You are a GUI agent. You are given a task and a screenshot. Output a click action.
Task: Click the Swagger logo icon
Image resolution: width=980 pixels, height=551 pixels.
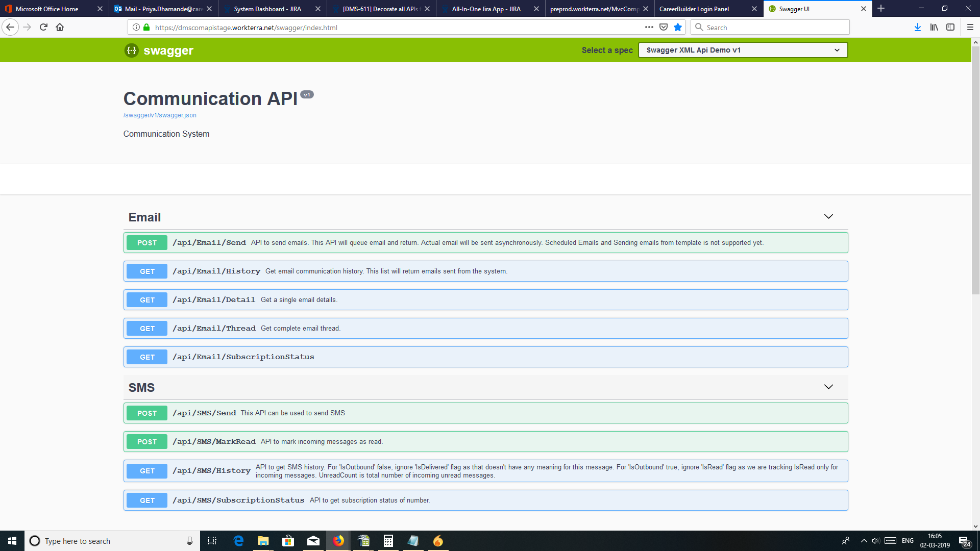[132, 51]
